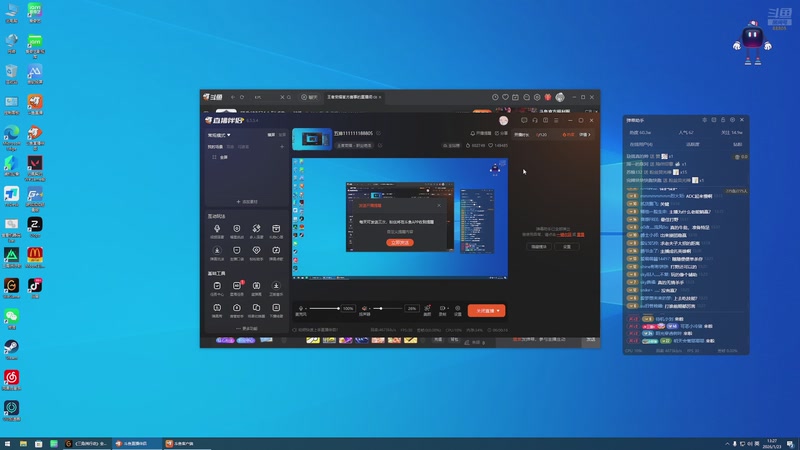The height and width of the screenshot is (450, 800).
Task: Click 添加素材 add source button
Action: [x=247, y=202]
